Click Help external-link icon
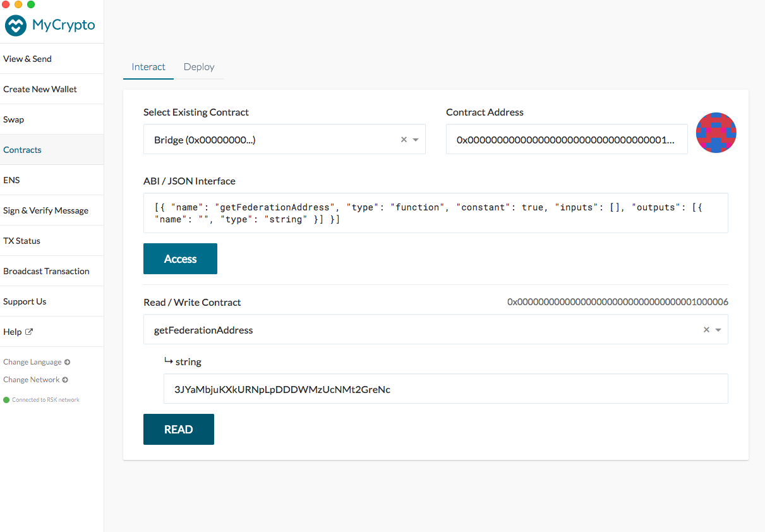This screenshot has width=765, height=532. coord(28,332)
